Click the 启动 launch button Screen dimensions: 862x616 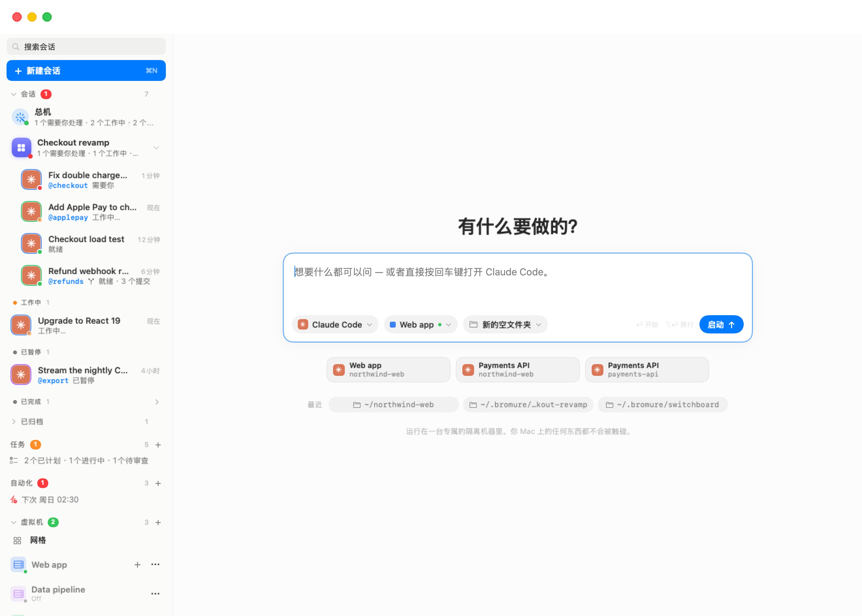tap(721, 325)
